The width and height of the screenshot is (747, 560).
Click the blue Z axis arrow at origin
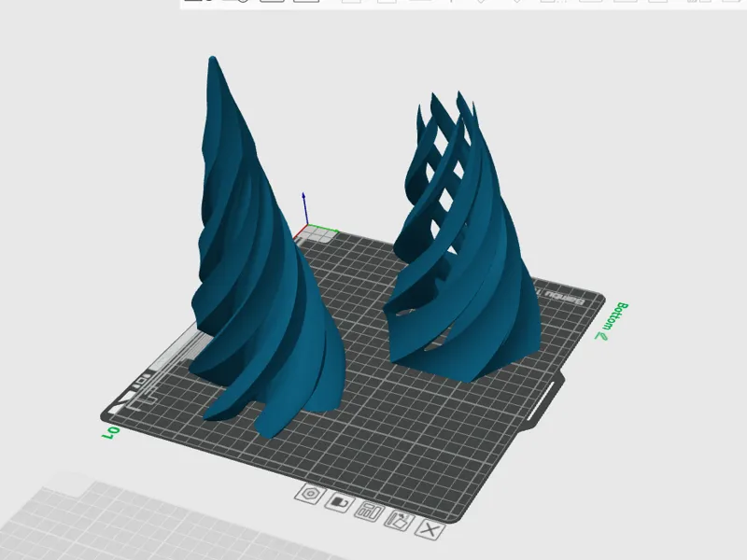point(303,208)
